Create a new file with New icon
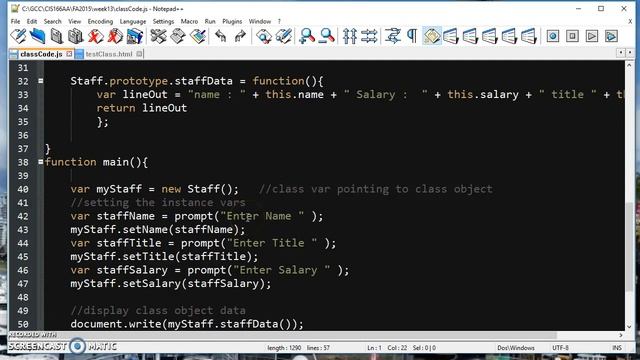This screenshot has height=360, width=640. [x=18, y=36]
